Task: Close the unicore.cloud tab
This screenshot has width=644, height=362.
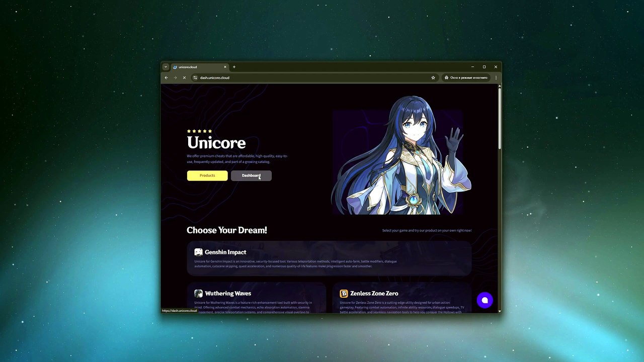Action: (225, 67)
